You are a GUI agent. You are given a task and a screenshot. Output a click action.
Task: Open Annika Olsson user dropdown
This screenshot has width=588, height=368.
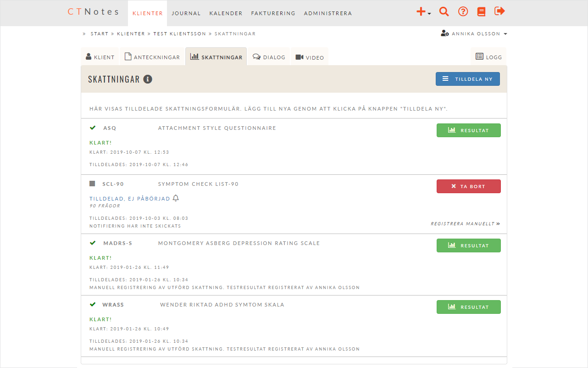click(x=474, y=34)
